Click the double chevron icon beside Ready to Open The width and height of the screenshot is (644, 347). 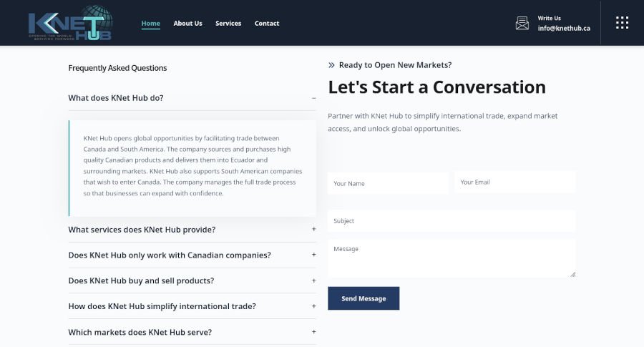[331, 65]
